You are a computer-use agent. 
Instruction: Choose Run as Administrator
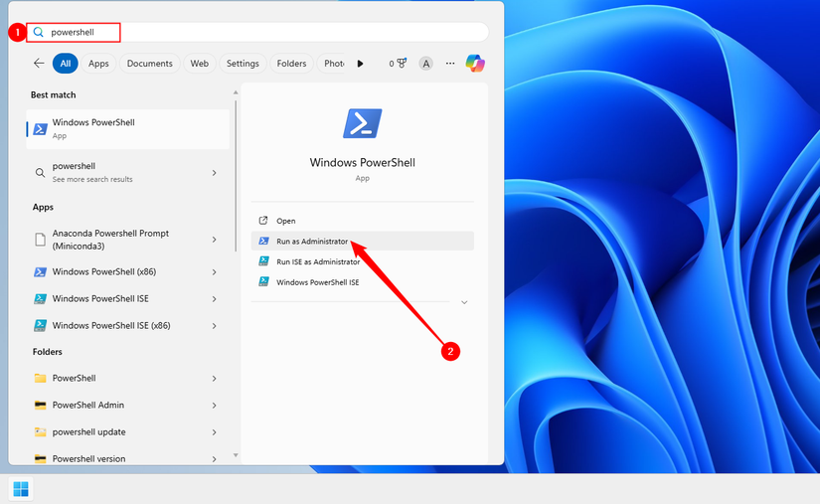363,241
